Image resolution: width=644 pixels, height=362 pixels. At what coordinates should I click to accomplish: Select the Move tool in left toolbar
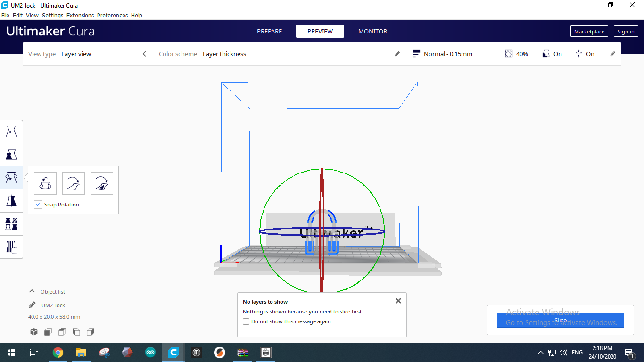pos(11,132)
